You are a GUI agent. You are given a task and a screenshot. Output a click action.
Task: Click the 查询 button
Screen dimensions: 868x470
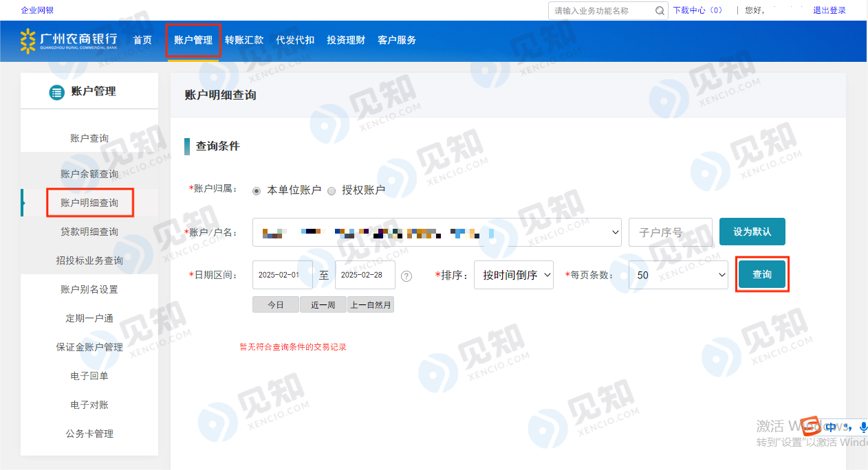point(761,275)
